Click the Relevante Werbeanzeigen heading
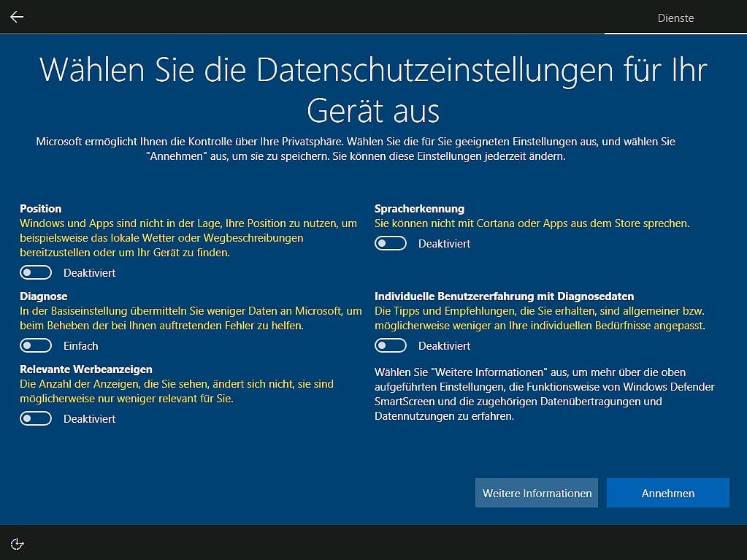Image resolution: width=747 pixels, height=560 pixels. 86,369
